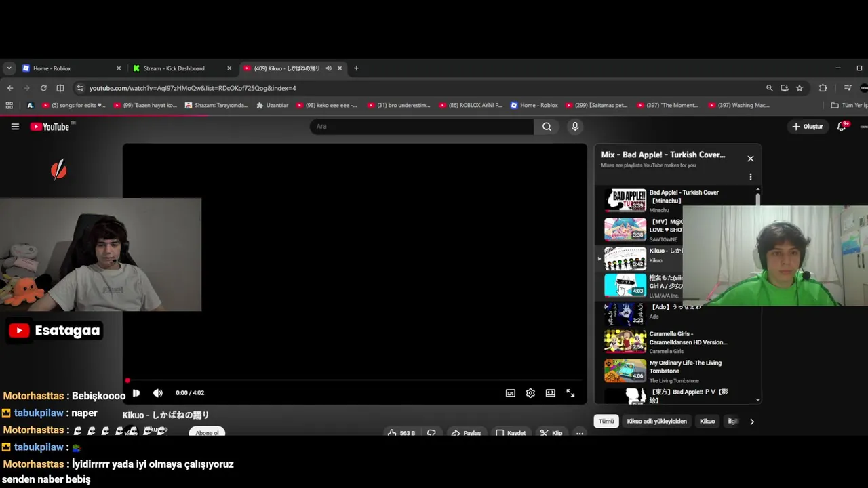This screenshot has height=488, width=868.
Task: Mute the video volume speaker
Action: [158, 393]
